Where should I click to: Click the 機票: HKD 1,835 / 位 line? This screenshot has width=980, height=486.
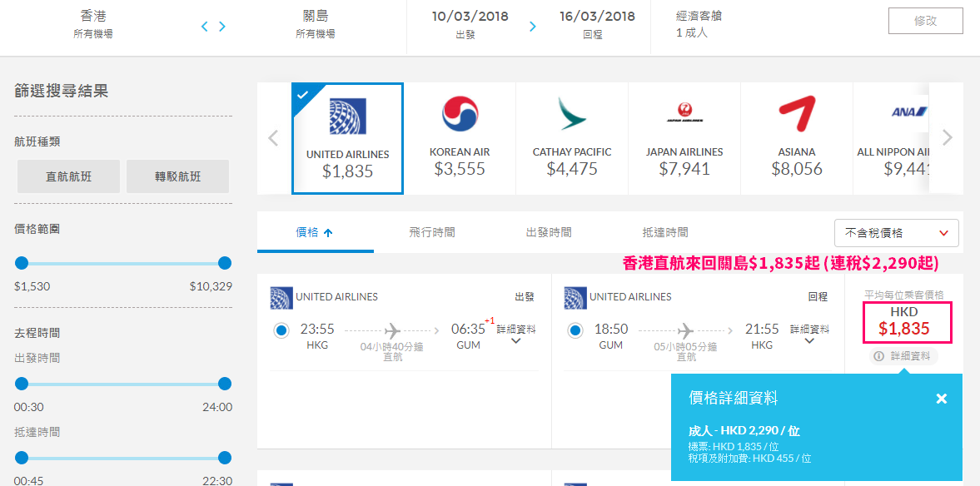pos(733,447)
